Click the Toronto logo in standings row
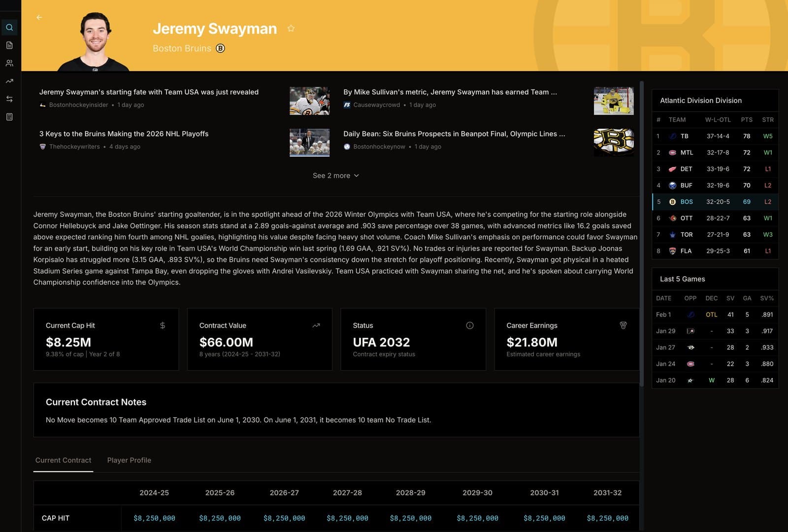 [673, 235]
